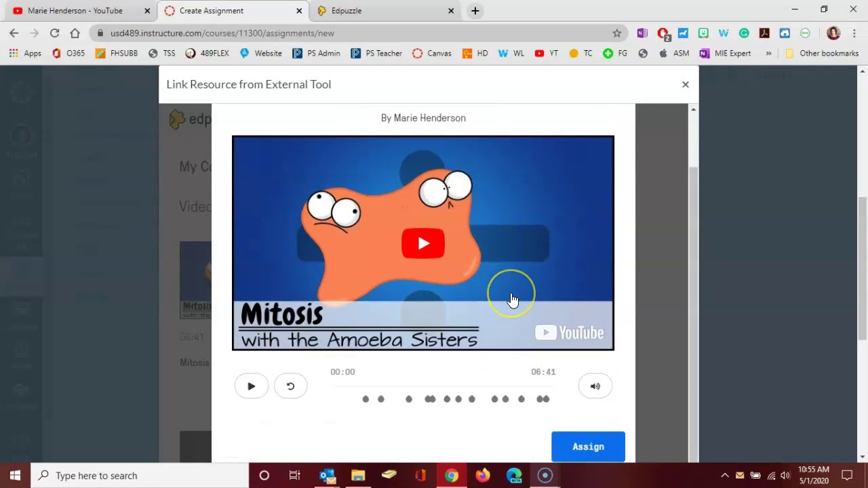The image size is (868, 488).
Task: Open Google Chrome from the taskbar
Action: click(x=452, y=475)
